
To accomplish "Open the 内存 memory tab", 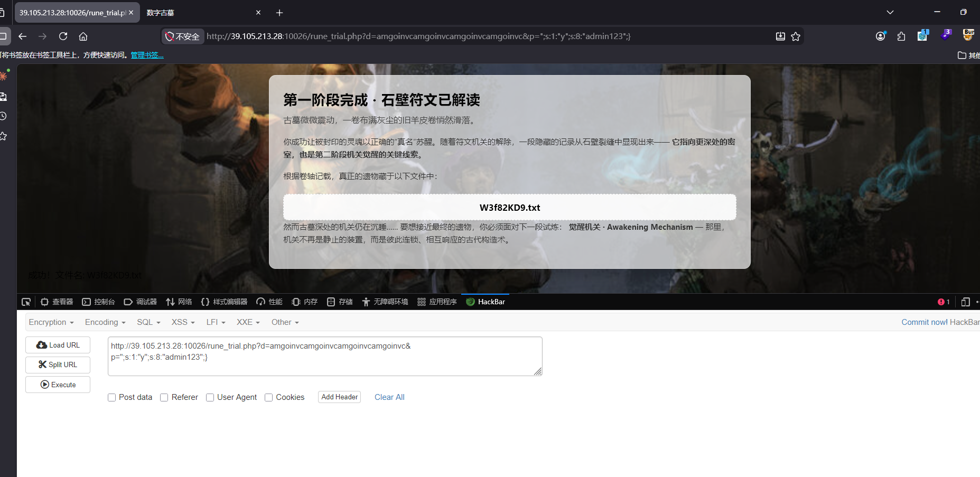I will pos(305,302).
